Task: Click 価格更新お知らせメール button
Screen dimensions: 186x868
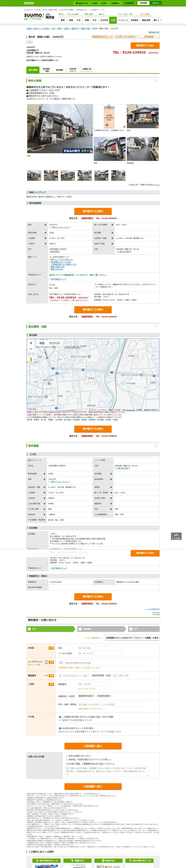Action: point(102,37)
